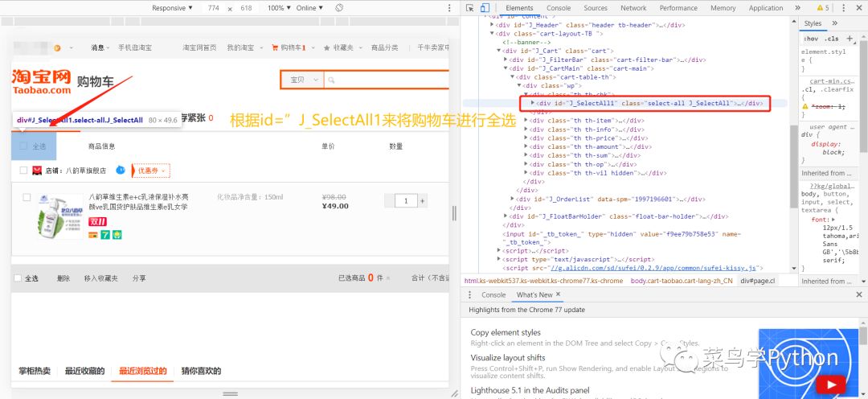Switch to the Console tab in DevTools
The width and height of the screenshot is (868, 399).
click(558, 8)
